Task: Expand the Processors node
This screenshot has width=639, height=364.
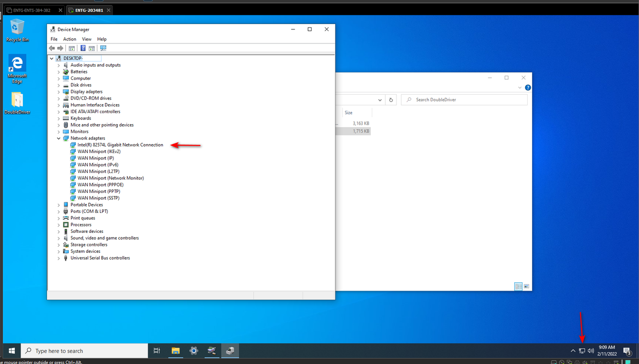Action: click(58, 225)
